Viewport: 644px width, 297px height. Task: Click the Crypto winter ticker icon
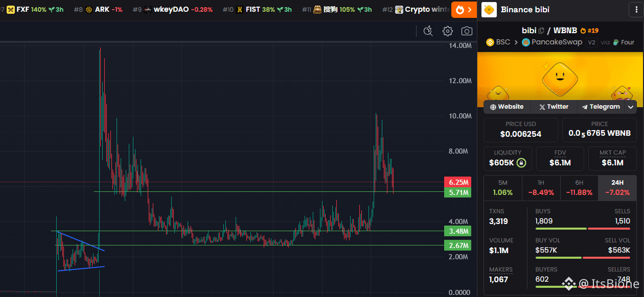coord(399,9)
